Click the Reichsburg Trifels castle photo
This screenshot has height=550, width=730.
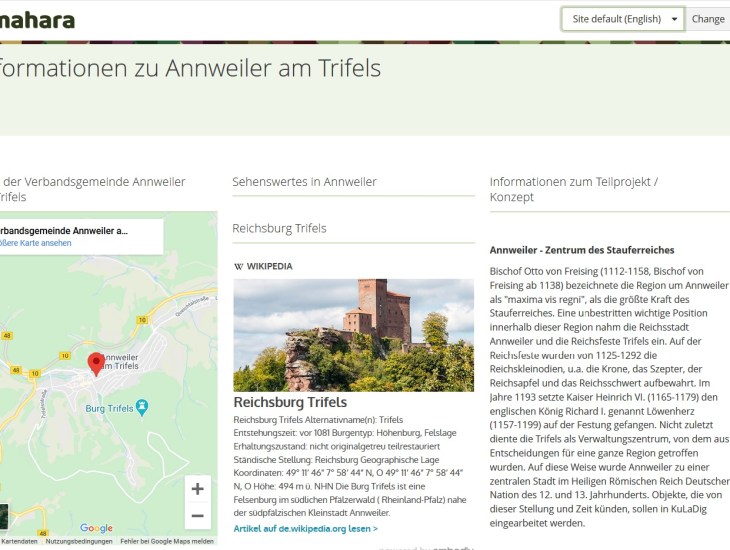click(353, 335)
